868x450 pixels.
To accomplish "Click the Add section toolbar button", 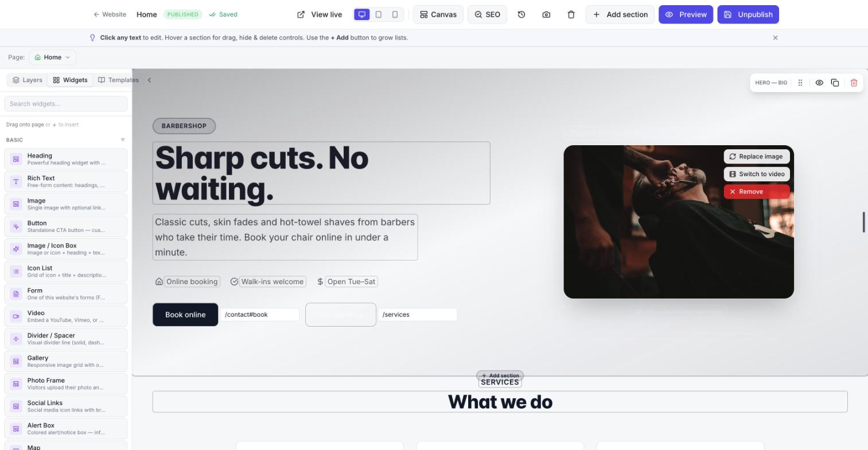I will pyautogui.click(x=620, y=14).
